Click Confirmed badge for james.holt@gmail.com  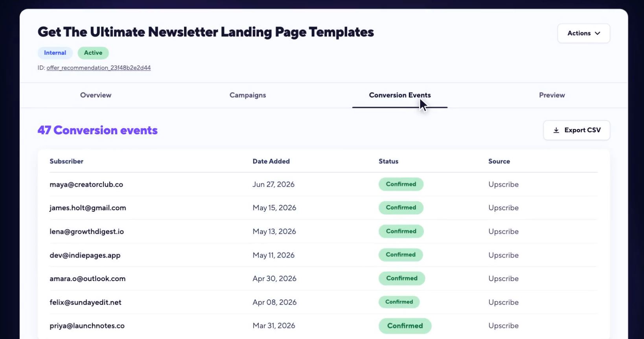(401, 207)
